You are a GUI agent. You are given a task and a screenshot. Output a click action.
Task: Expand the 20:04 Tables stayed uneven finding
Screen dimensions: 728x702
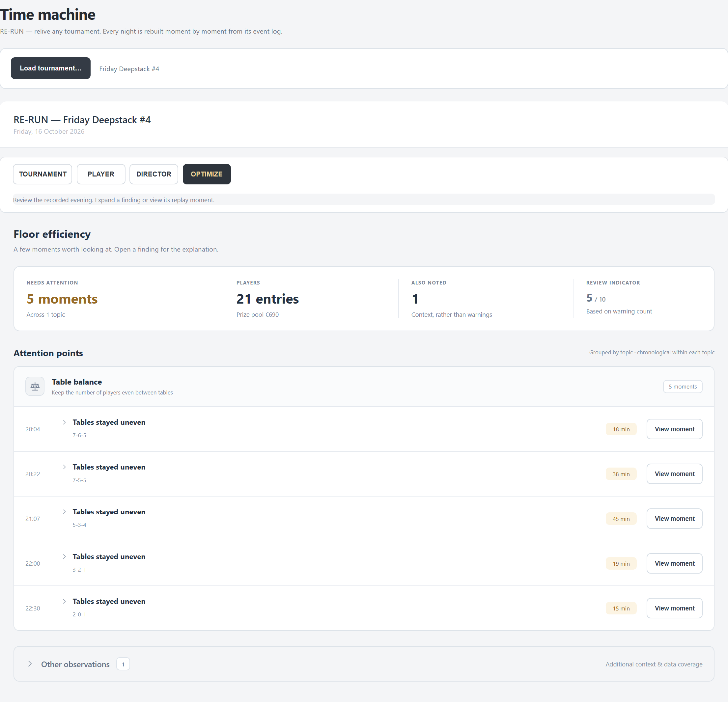(64, 422)
